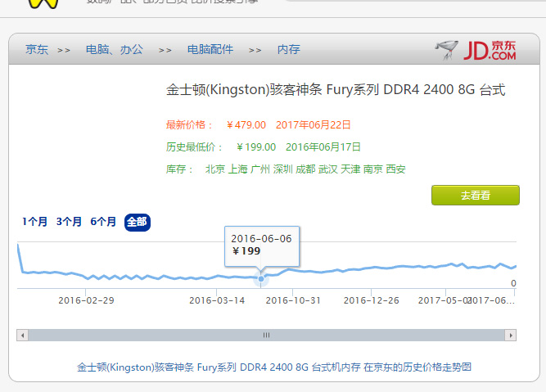Viewport: 546px width, 392px height.
Task: Select the 全部 time range tab
Action: [137, 222]
